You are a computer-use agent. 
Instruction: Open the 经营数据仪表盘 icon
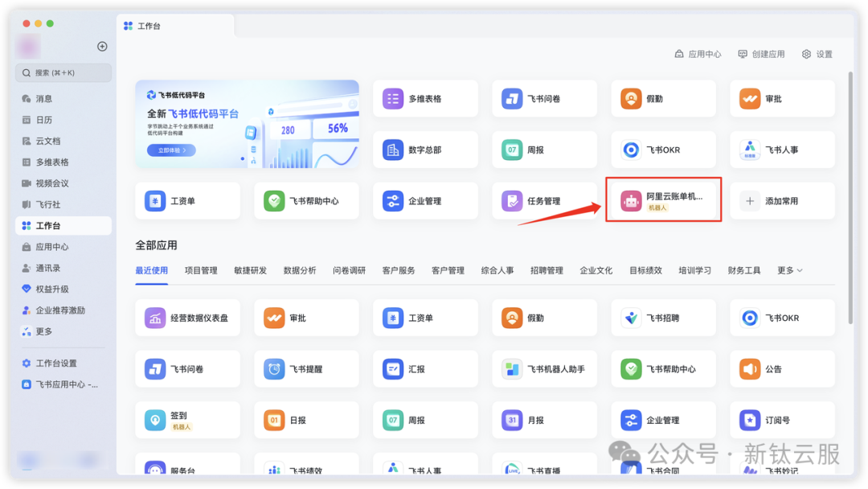[155, 318]
